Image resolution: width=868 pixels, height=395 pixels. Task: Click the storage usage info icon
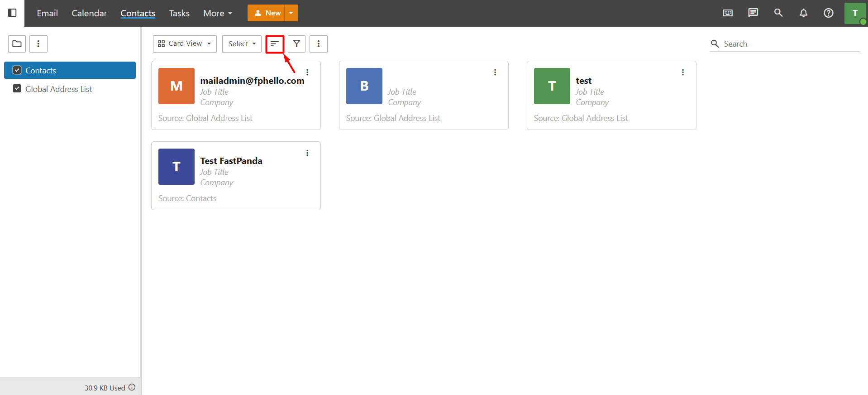click(x=132, y=387)
